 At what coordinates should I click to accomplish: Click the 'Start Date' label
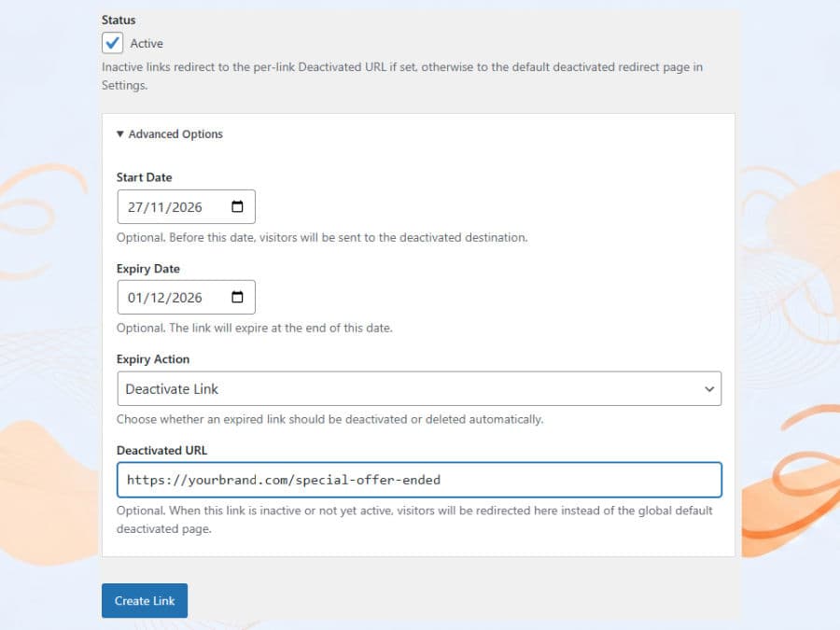144,177
